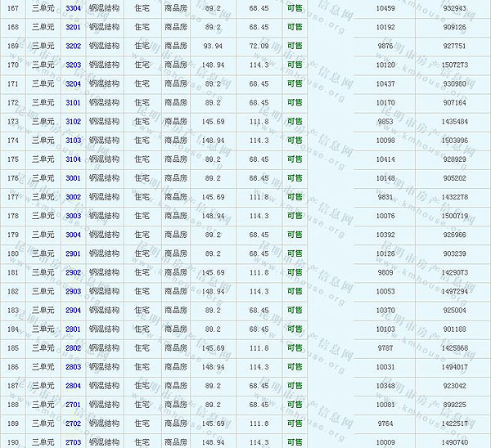Click row number 190 cell
491x448 pixels.
coord(12,441)
